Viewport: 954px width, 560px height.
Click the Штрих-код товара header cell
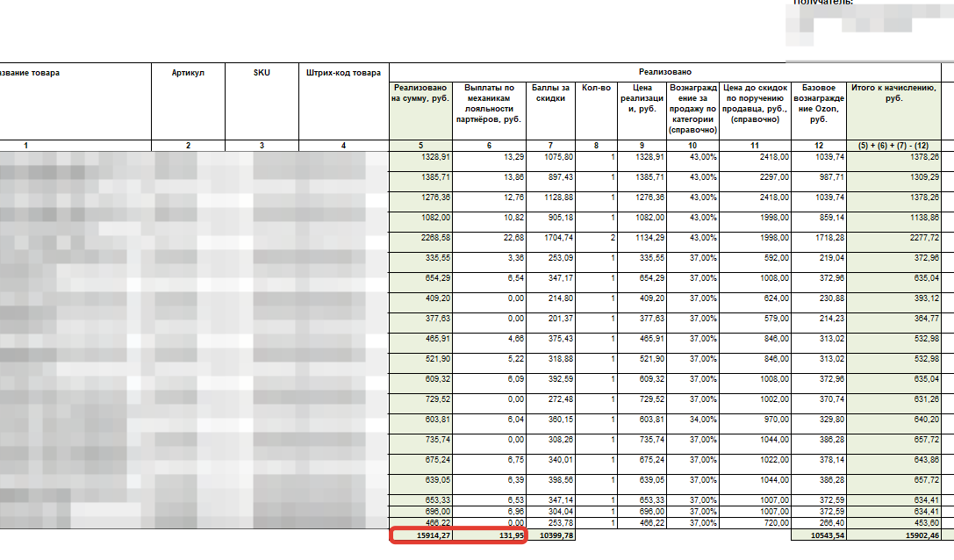(x=343, y=74)
